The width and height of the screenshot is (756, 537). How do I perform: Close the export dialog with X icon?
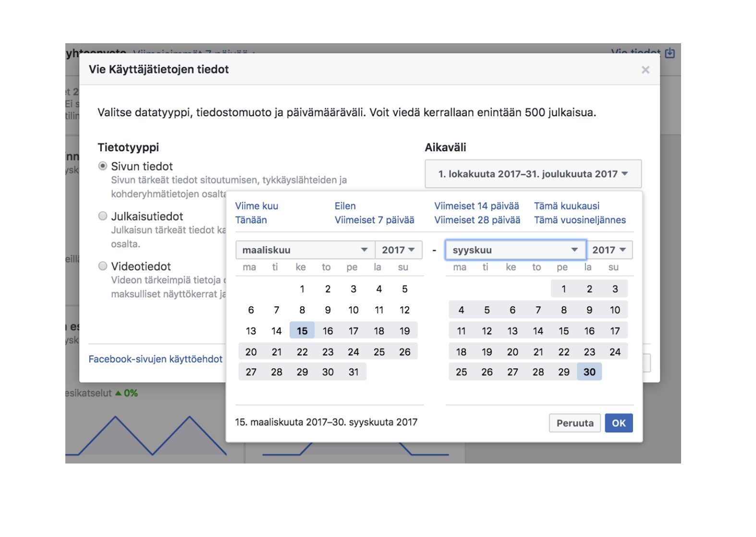pyautogui.click(x=645, y=70)
